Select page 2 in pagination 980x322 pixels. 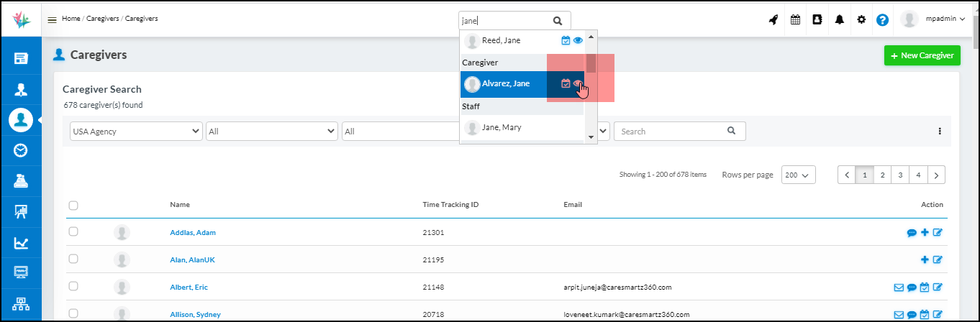click(x=882, y=175)
